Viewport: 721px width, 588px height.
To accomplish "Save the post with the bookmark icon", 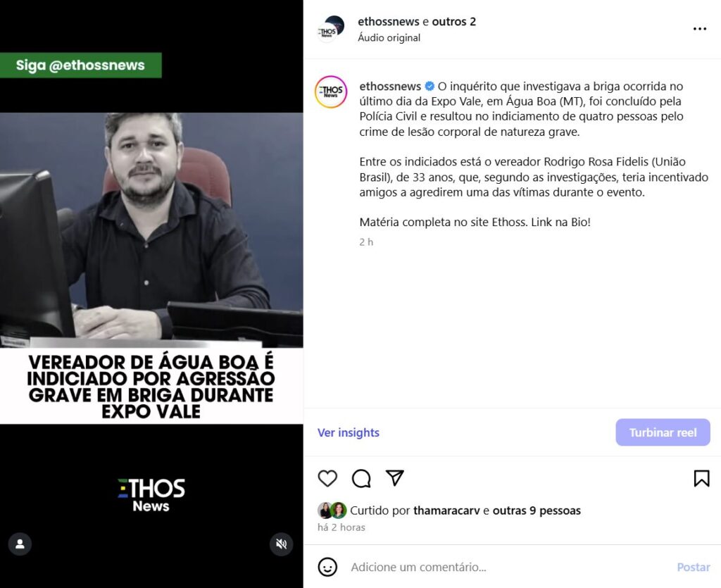I will click(x=702, y=479).
